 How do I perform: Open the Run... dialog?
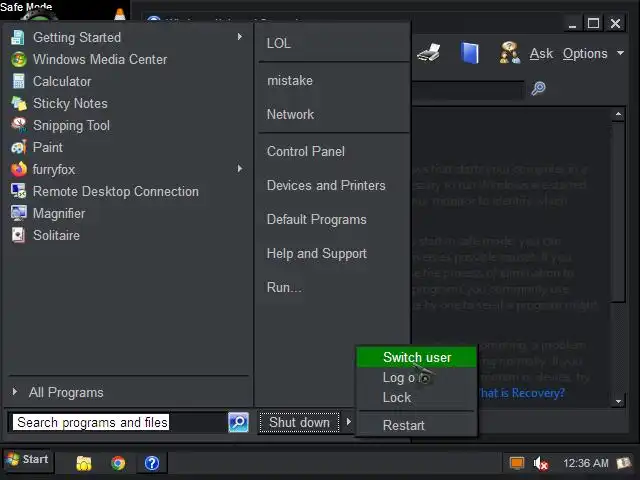[284, 287]
